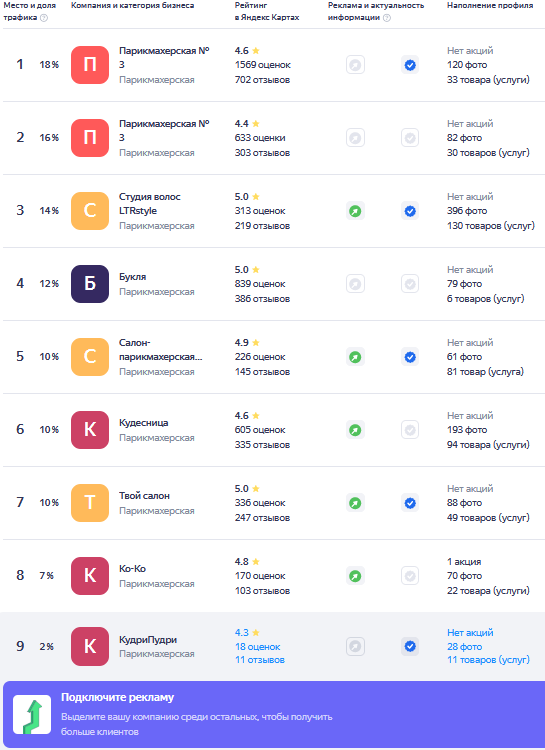This screenshot has width=545, height=750.
Task: Click the green ad arrow icon for Студия волос LTRstyle
Action: point(355,211)
